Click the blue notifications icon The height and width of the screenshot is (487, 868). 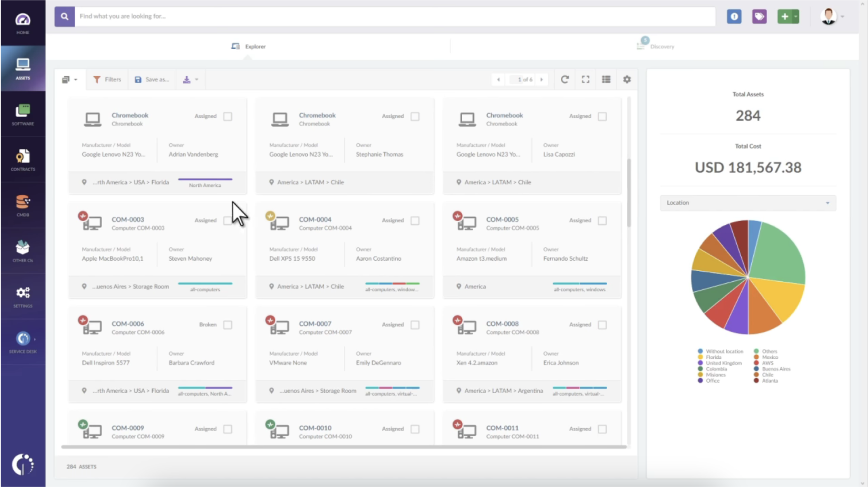(734, 17)
